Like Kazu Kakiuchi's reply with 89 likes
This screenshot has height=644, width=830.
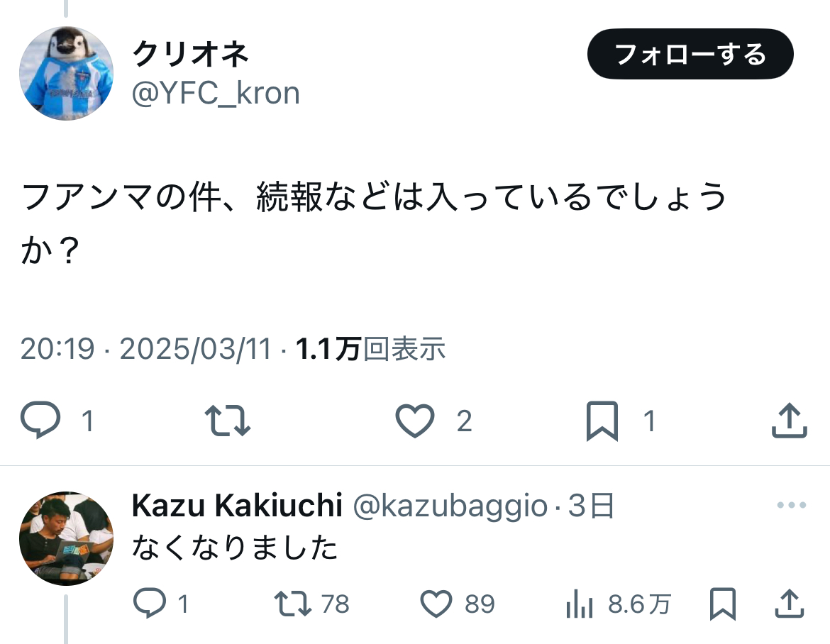click(x=437, y=604)
